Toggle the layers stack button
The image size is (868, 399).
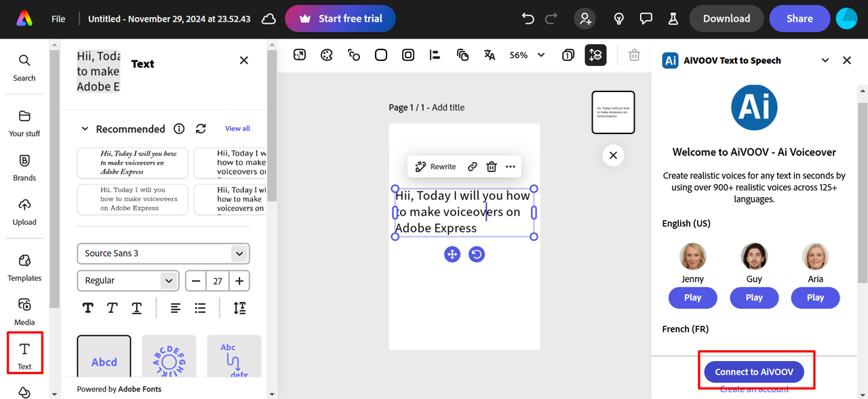click(595, 55)
